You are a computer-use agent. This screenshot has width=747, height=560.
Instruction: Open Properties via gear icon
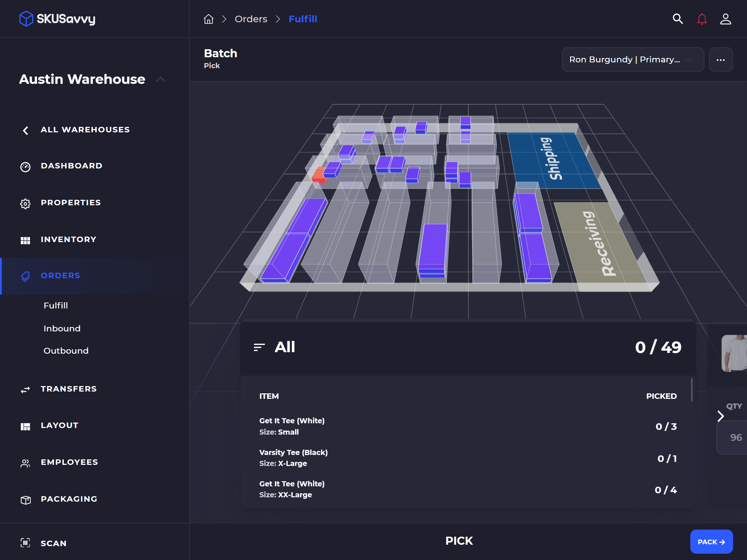click(x=25, y=203)
